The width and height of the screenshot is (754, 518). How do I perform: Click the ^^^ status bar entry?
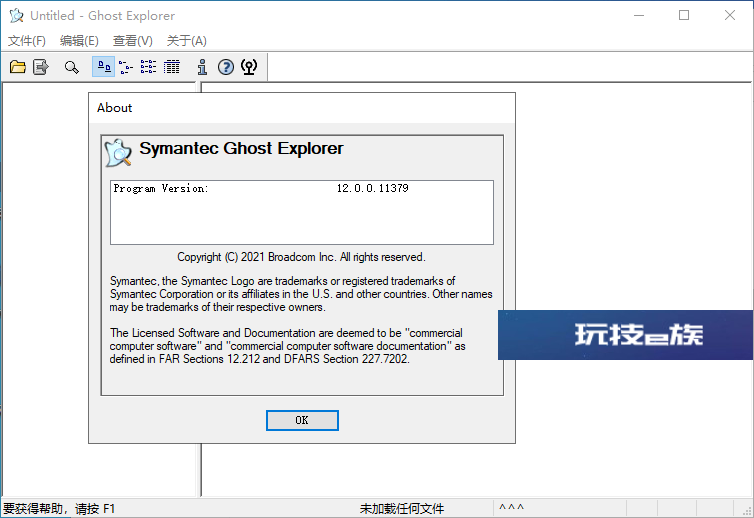pyautogui.click(x=511, y=508)
